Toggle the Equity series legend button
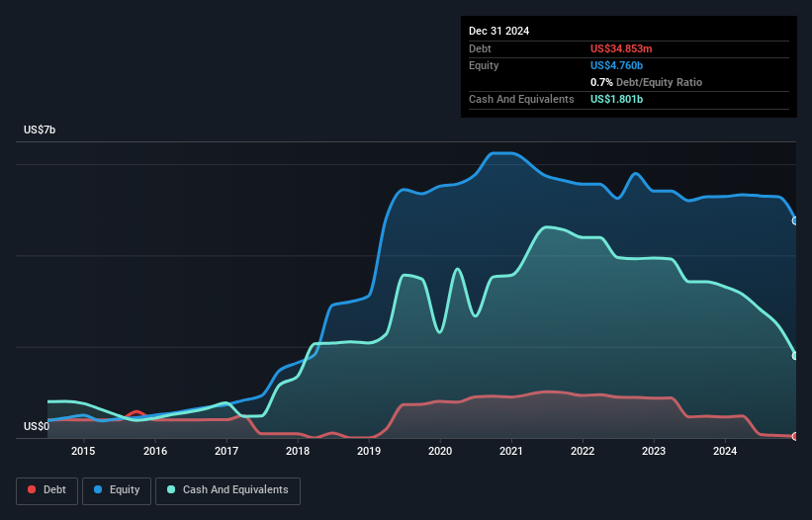This screenshot has height=520, width=812. [x=117, y=490]
